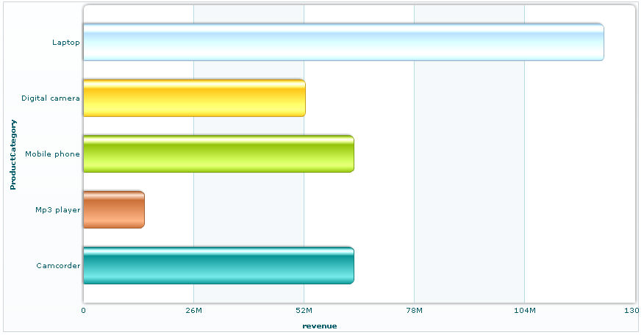Click the revenue axis title

tap(319, 325)
